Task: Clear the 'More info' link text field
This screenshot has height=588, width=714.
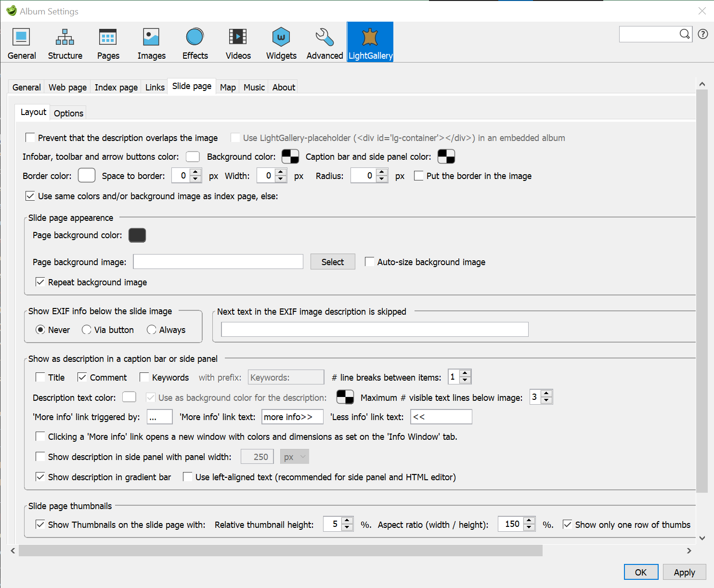Action: point(292,417)
